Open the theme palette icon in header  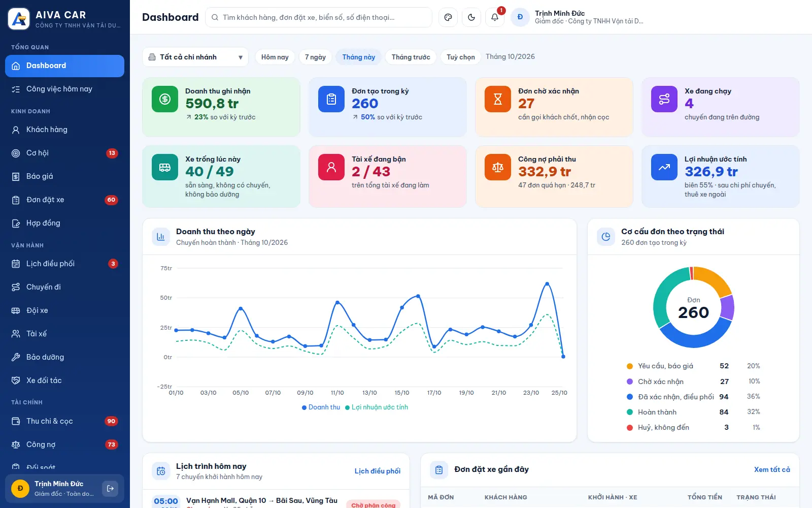coord(448,17)
